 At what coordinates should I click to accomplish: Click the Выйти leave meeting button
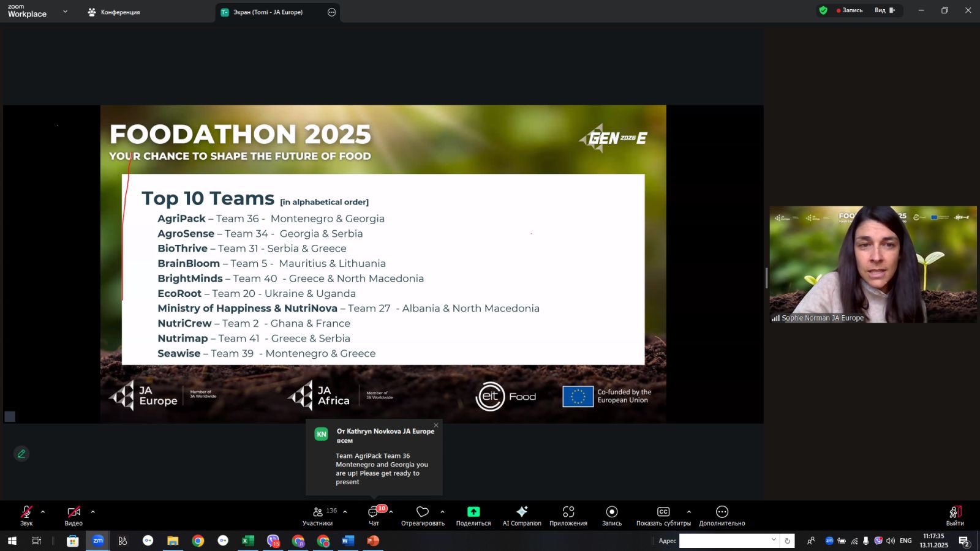pos(955,515)
